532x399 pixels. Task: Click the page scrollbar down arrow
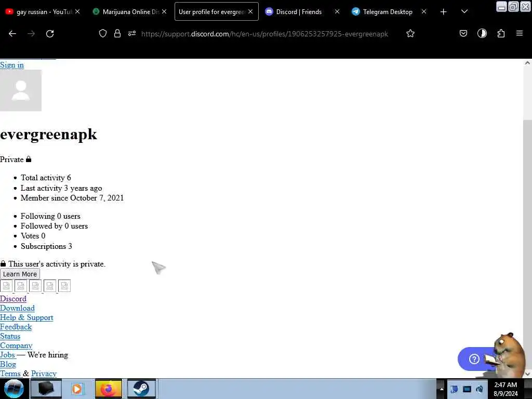click(527, 374)
